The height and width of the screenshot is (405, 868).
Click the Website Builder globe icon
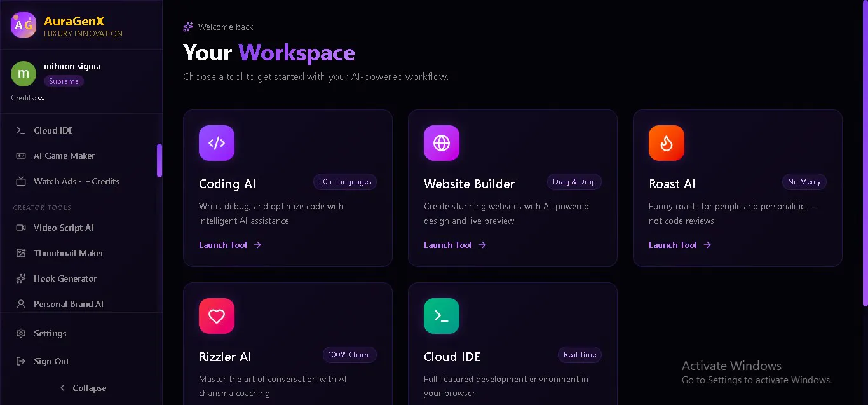442,143
